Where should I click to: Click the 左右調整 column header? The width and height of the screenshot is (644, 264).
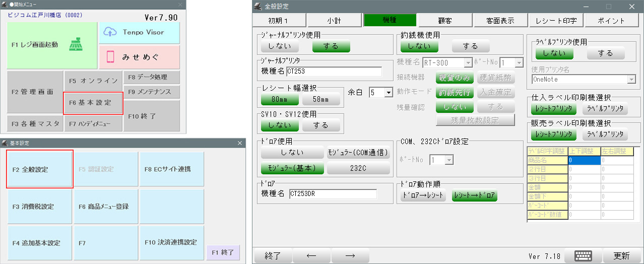point(617,151)
